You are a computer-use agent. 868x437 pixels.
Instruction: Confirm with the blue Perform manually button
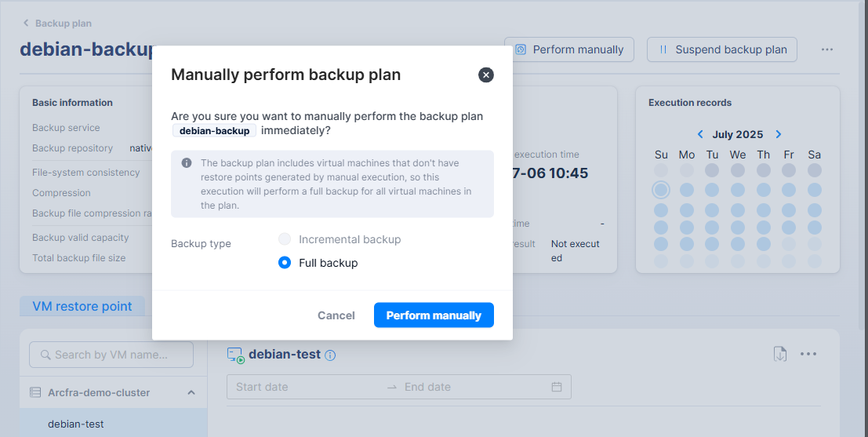pos(434,315)
